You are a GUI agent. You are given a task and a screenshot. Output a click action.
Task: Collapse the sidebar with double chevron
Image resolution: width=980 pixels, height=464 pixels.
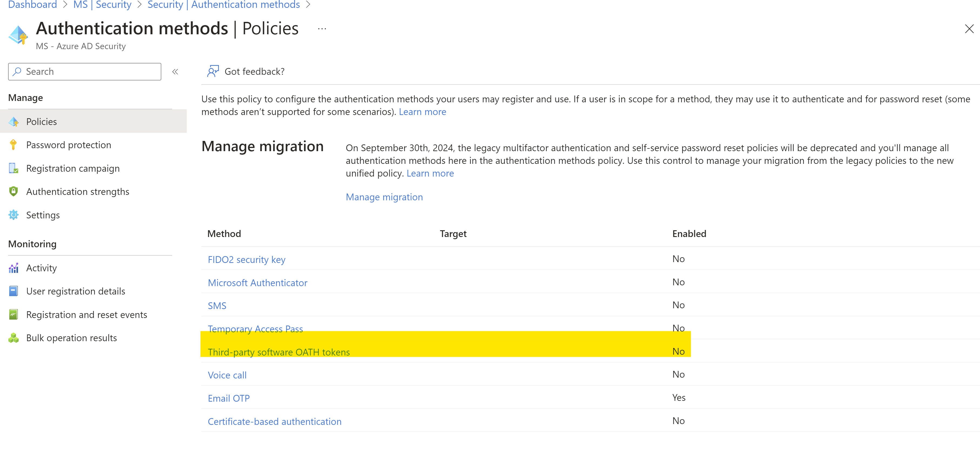175,72
